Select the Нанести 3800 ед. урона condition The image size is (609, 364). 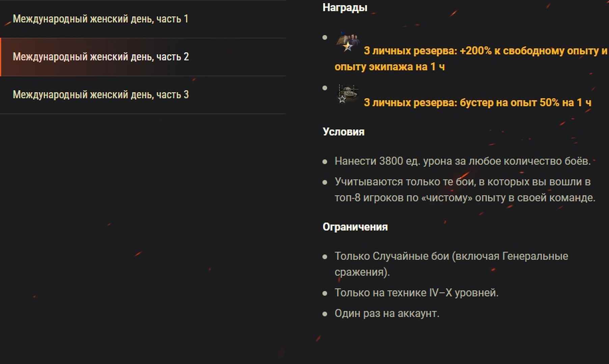[x=463, y=161]
